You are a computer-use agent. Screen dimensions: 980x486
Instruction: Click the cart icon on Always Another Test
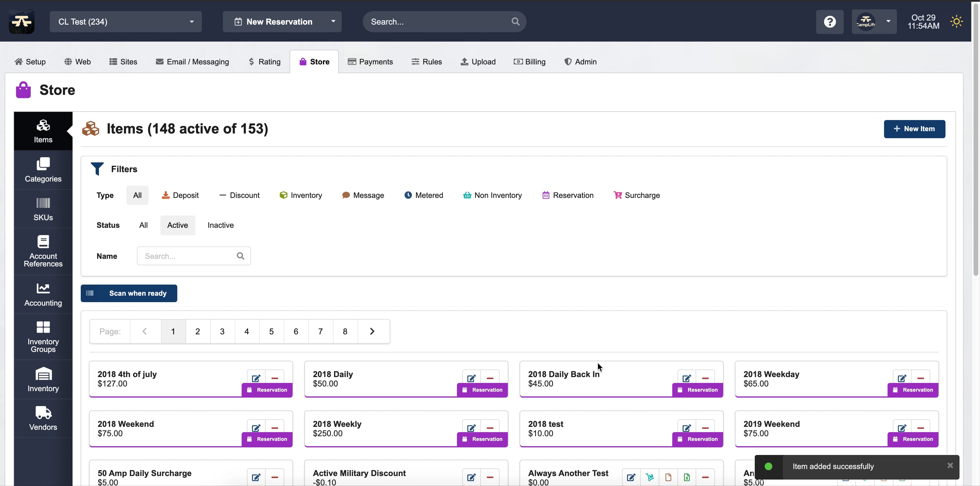[x=650, y=477]
